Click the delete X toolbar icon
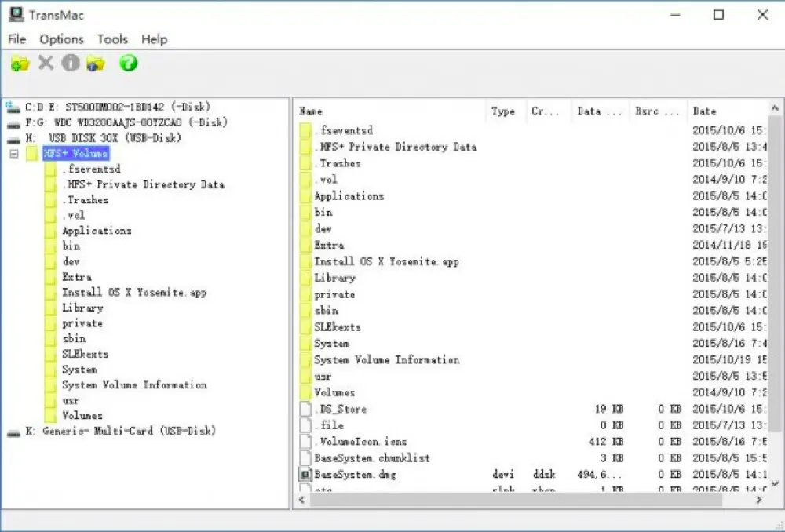 click(46, 63)
